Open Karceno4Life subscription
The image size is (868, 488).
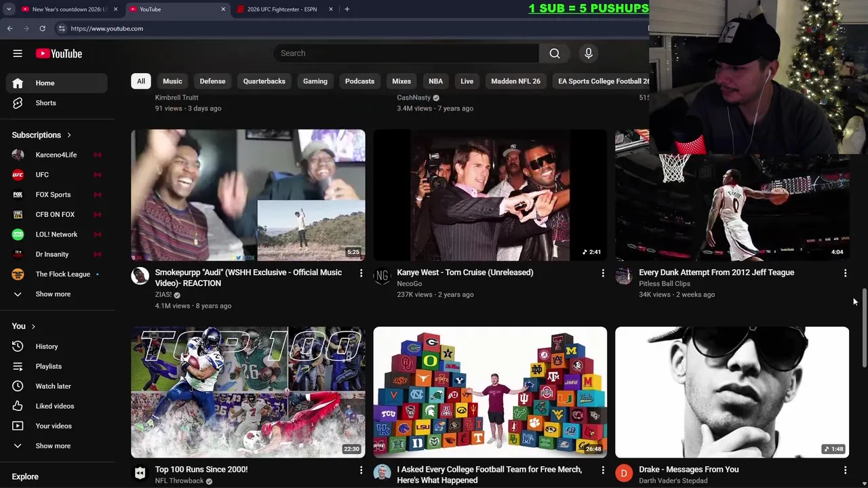tap(57, 155)
